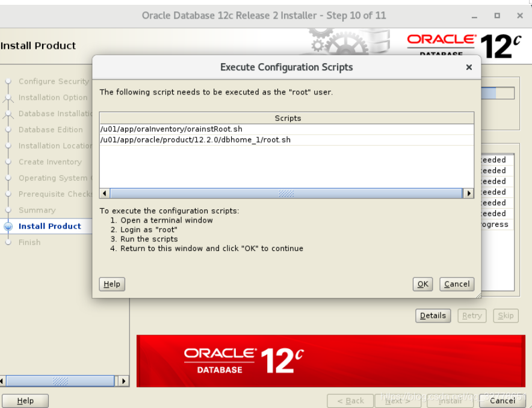Click the Oracle 12c Database banner

coord(331,361)
